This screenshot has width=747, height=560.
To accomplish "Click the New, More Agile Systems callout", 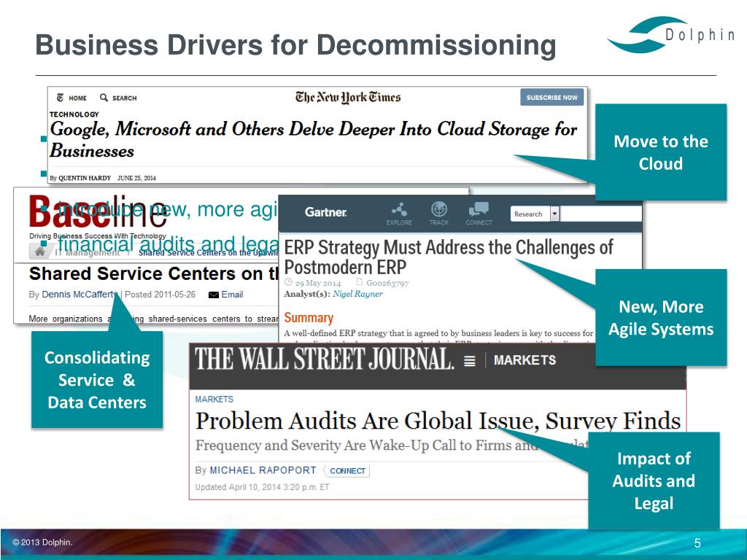I will 661,318.
